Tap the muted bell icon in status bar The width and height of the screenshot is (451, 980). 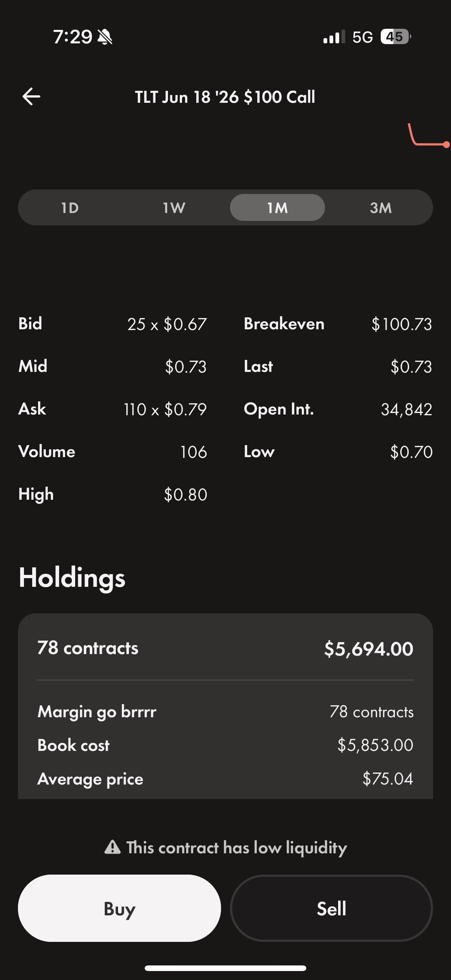point(105,37)
